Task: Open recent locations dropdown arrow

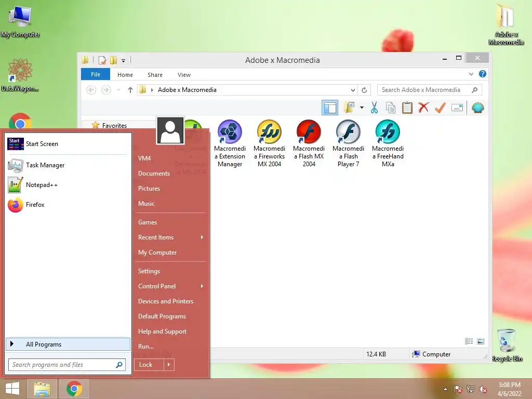Action: pyautogui.click(x=118, y=90)
